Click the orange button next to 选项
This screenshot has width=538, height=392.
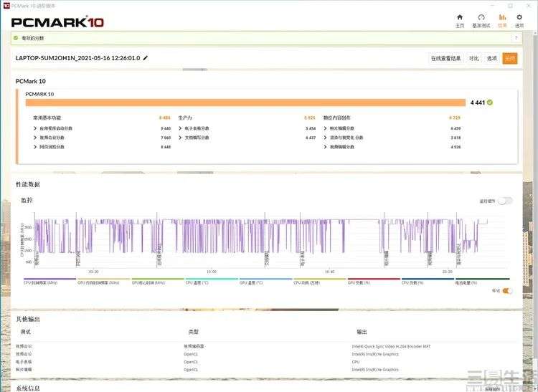pos(509,58)
